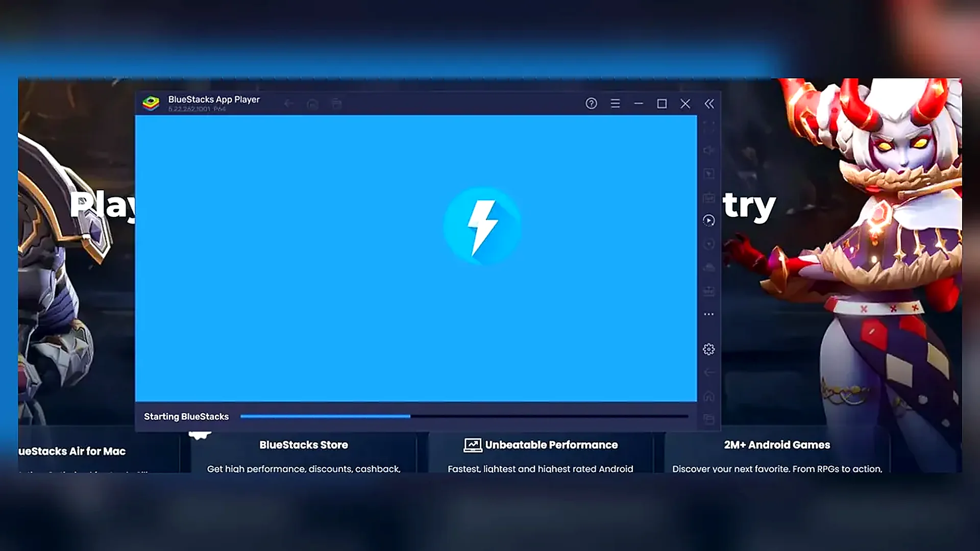The image size is (980, 551).
Task: Click the back arrow at side toolbar bottom
Action: [x=709, y=372]
